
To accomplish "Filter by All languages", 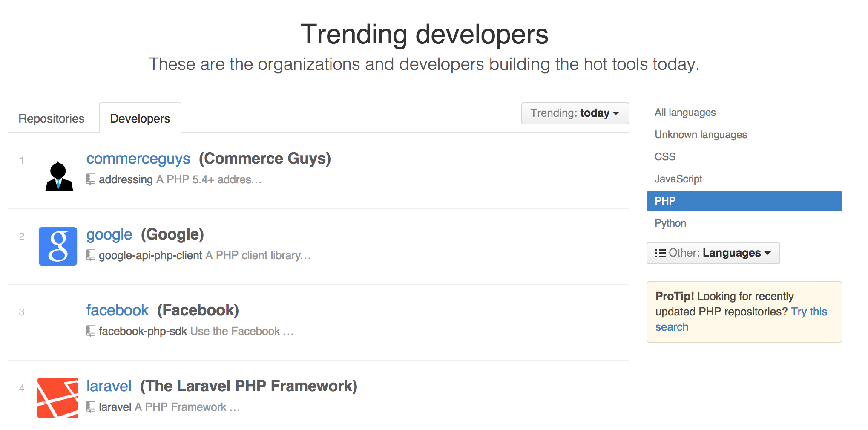I will (x=685, y=113).
